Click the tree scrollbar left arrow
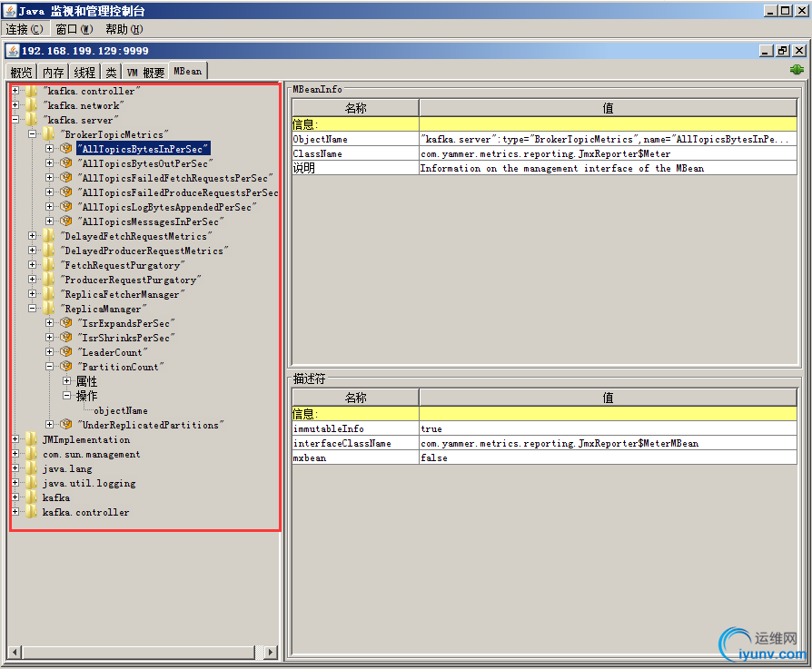The width and height of the screenshot is (812, 669). click(x=15, y=652)
